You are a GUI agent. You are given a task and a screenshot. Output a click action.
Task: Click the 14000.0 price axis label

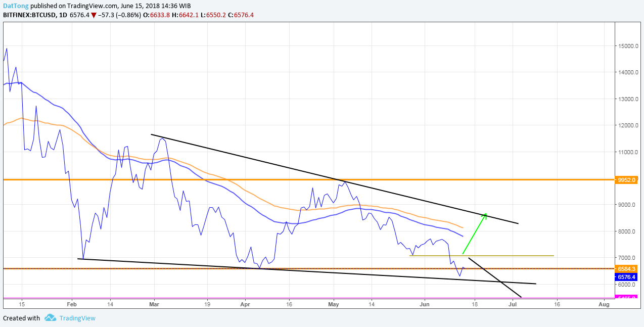[628, 73]
